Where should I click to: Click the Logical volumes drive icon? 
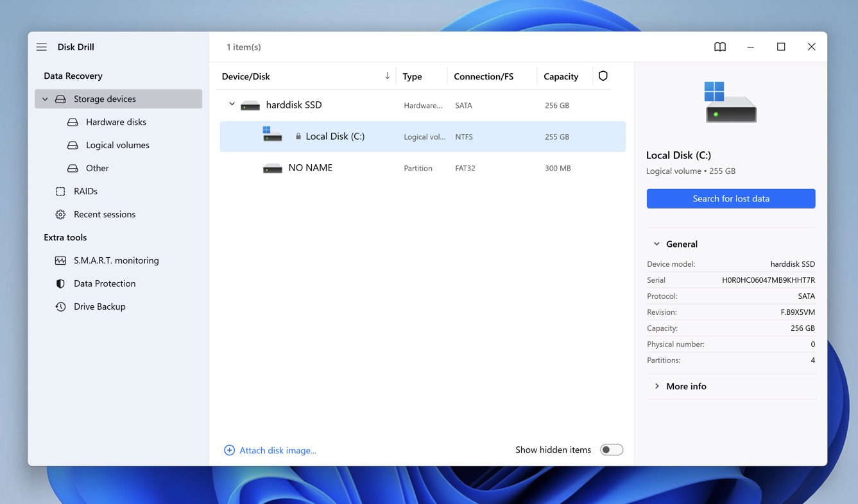[x=73, y=145]
